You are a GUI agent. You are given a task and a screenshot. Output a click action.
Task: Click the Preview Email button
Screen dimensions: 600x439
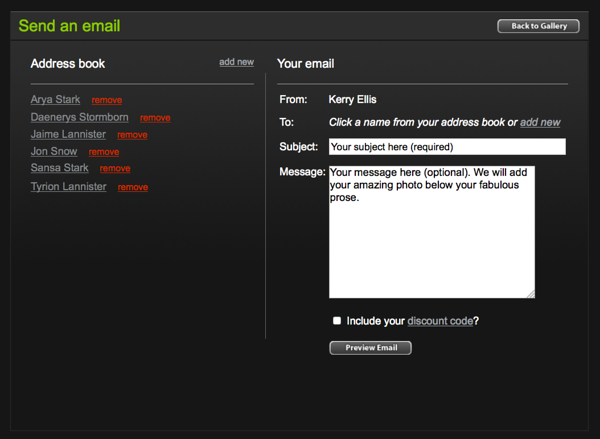370,348
